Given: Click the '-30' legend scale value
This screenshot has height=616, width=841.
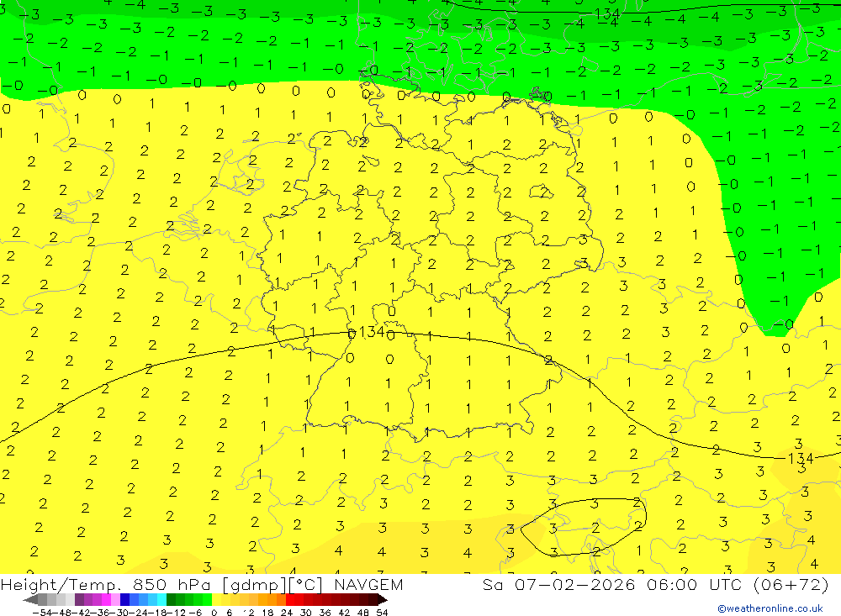Looking at the screenshot, I should tap(119, 613).
